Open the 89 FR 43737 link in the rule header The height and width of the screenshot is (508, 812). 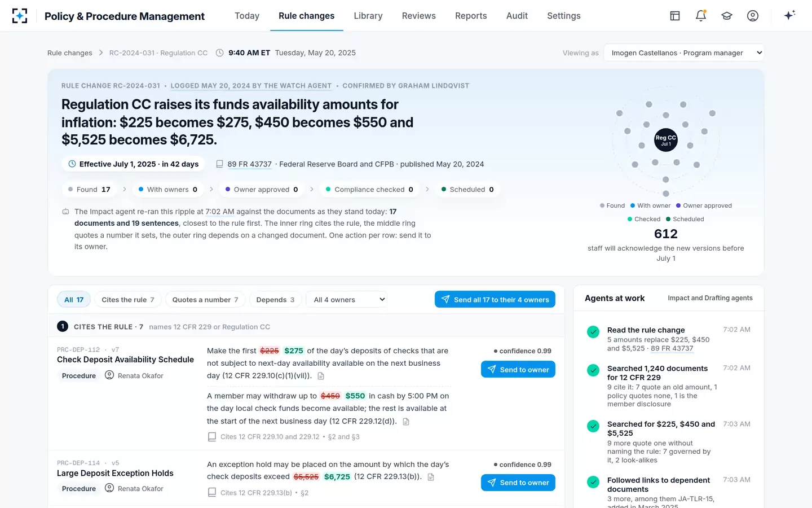pyautogui.click(x=250, y=164)
